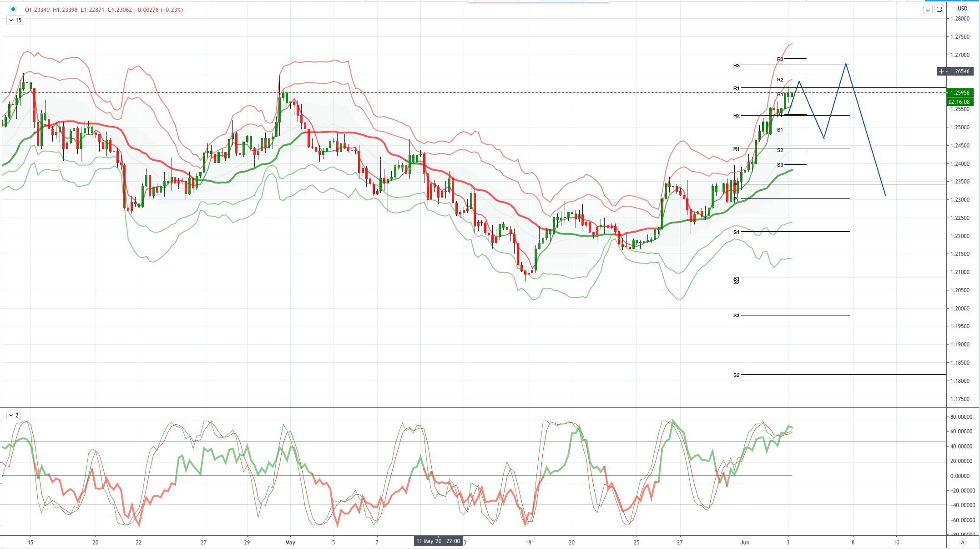Click the plus icon beside 1.26546

(x=941, y=71)
